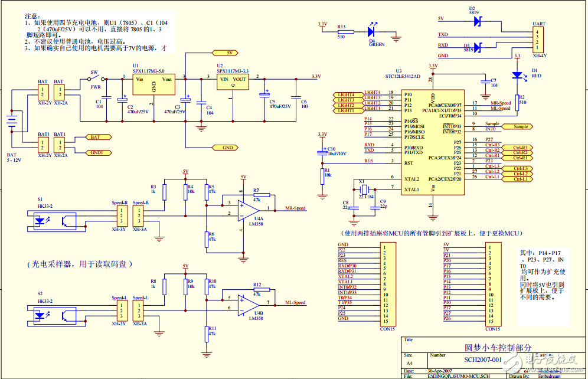This screenshot has width=588, height=379.
Task: Select the red LED D1 symbol
Action: click(518, 75)
